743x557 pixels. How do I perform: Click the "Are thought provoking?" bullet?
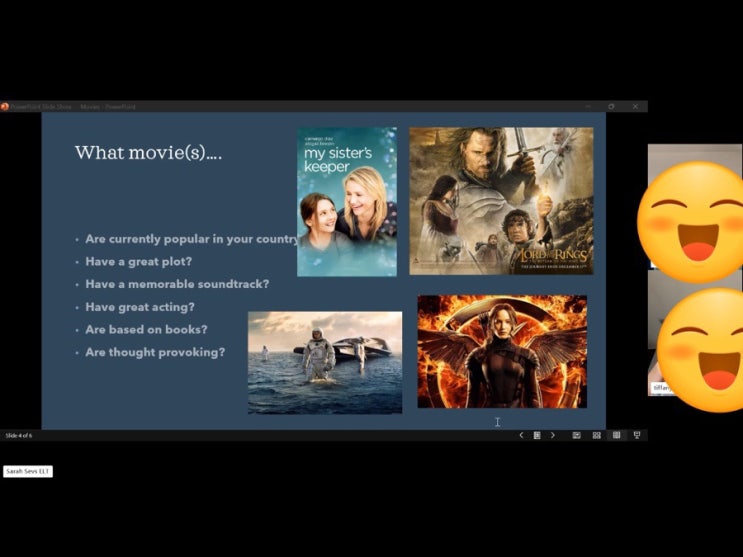tap(155, 352)
